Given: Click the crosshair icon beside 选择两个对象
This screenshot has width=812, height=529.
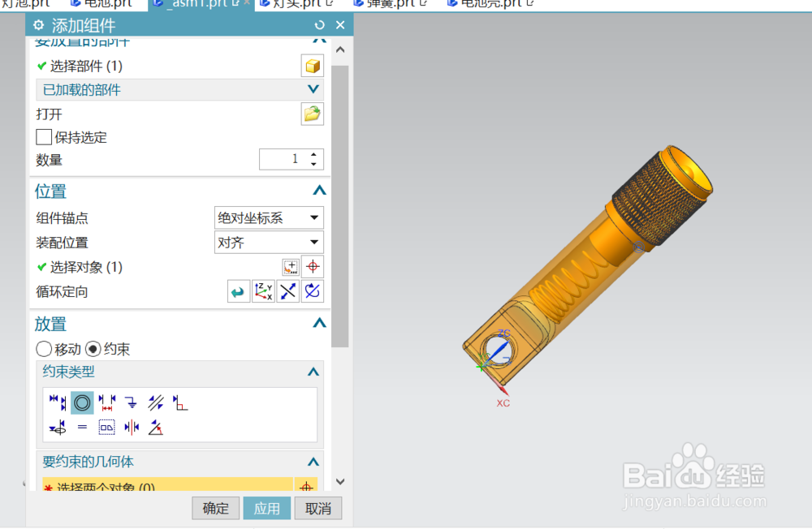Looking at the screenshot, I should tap(306, 487).
